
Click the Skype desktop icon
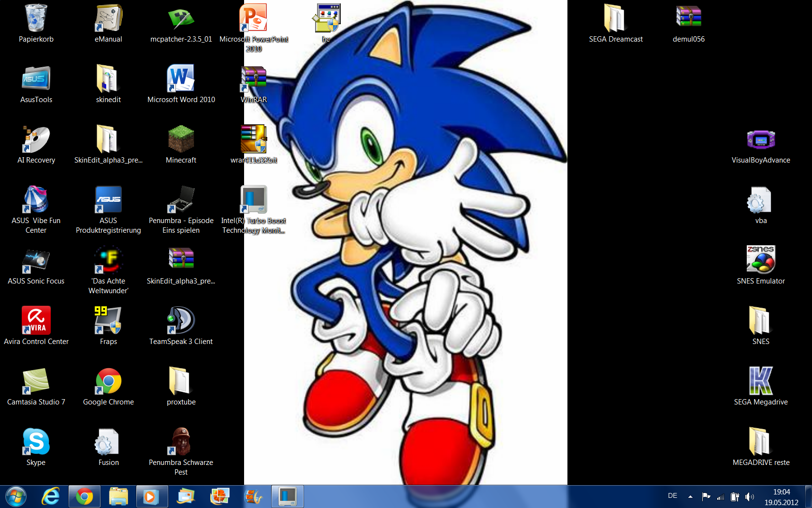click(x=36, y=442)
